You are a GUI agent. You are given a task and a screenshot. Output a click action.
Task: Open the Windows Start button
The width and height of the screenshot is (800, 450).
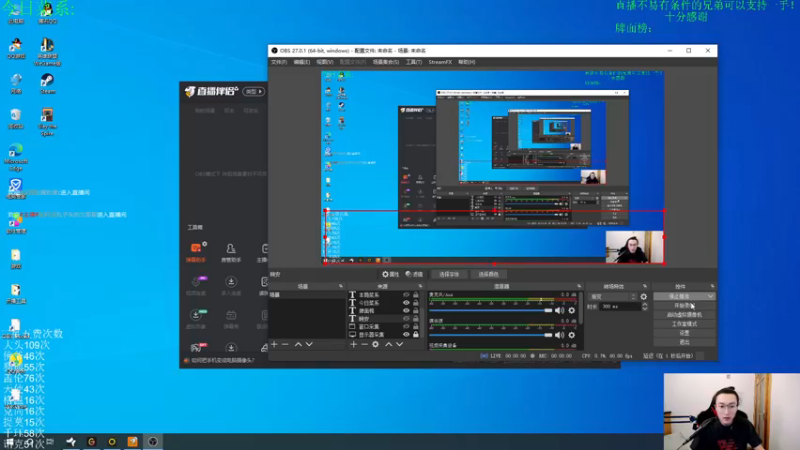(9, 442)
